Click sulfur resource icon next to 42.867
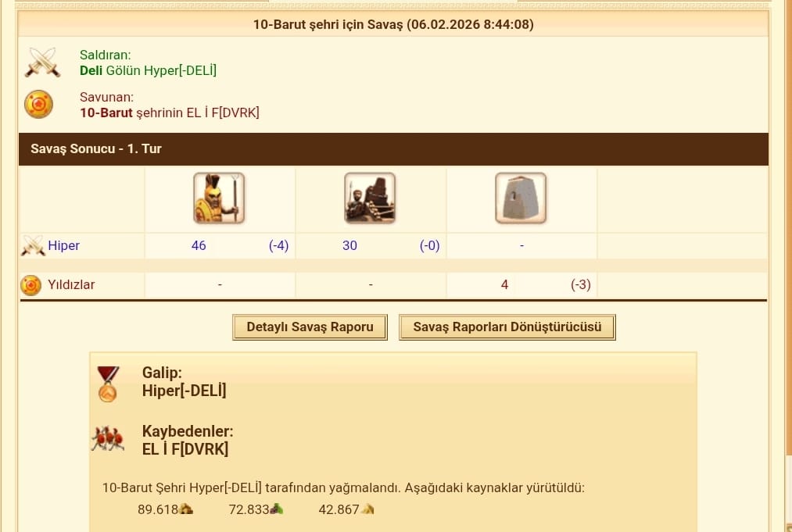Image resolution: width=792 pixels, height=532 pixels. [x=367, y=509]
